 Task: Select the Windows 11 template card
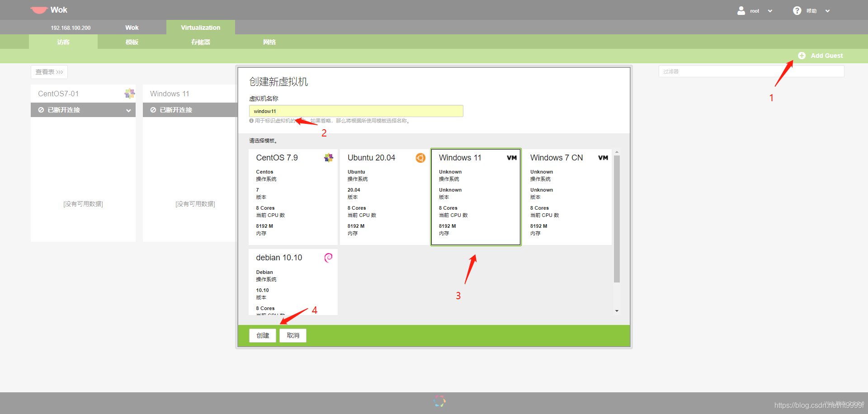[x=476, y=197]
